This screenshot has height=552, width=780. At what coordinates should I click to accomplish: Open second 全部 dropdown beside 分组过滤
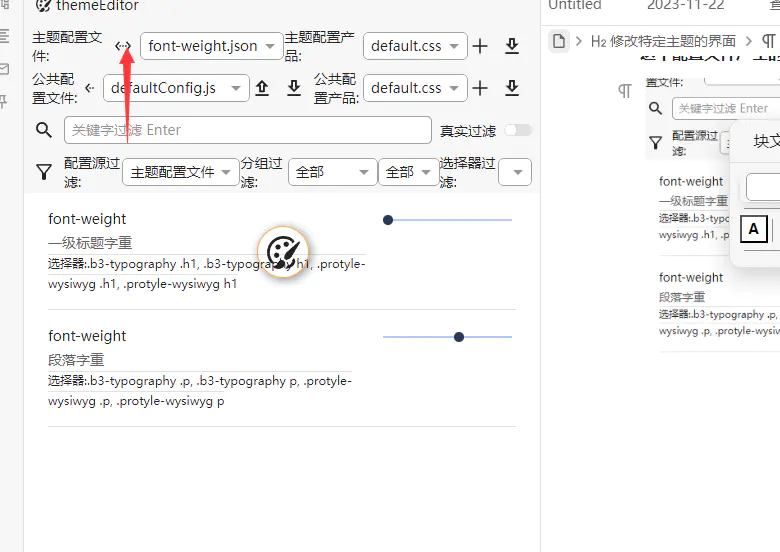pyautogui.click(x=408, y=172)
